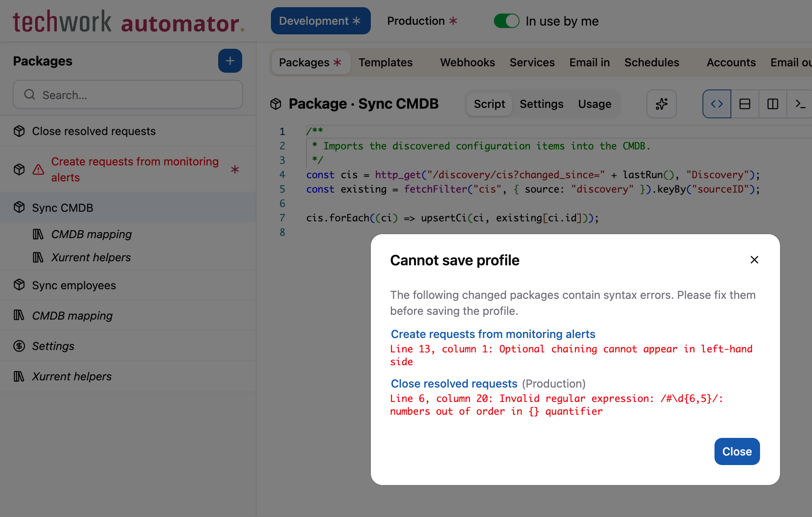The width and height of the screenshot is (812, 517).
Task: Select the vertical split view icon
Action: point(773,104)
